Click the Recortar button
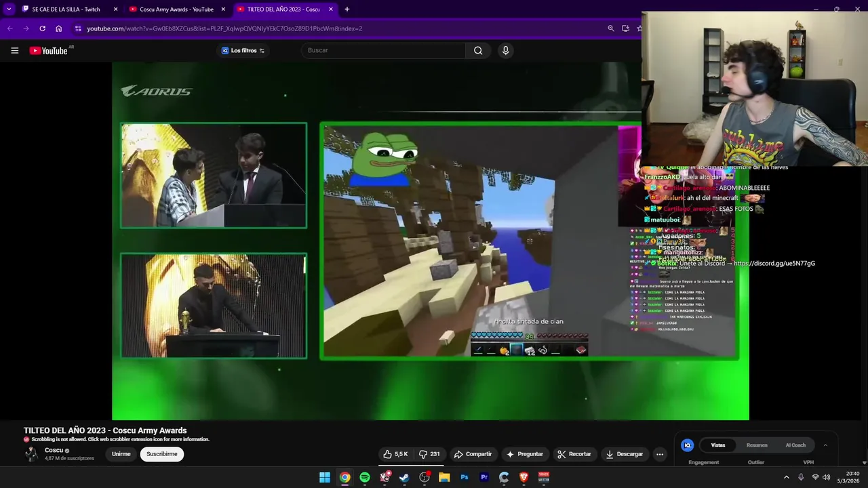 point(574,454)
